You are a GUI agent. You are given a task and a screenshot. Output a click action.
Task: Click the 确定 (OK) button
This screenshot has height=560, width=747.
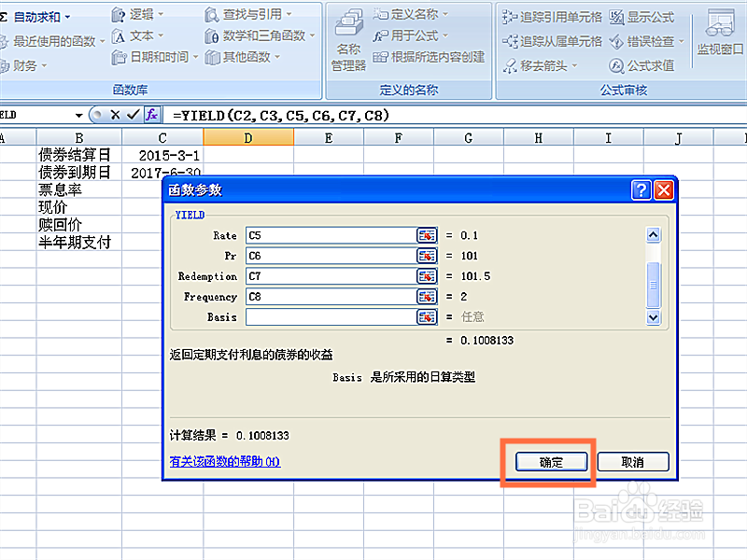tap(551, 462)
